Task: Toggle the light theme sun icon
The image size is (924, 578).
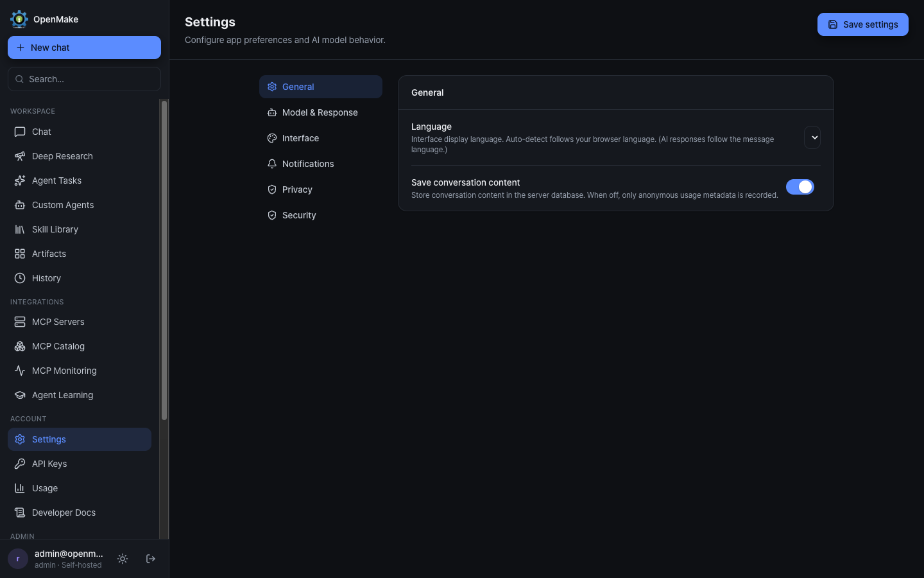Action: click(123, 559)
